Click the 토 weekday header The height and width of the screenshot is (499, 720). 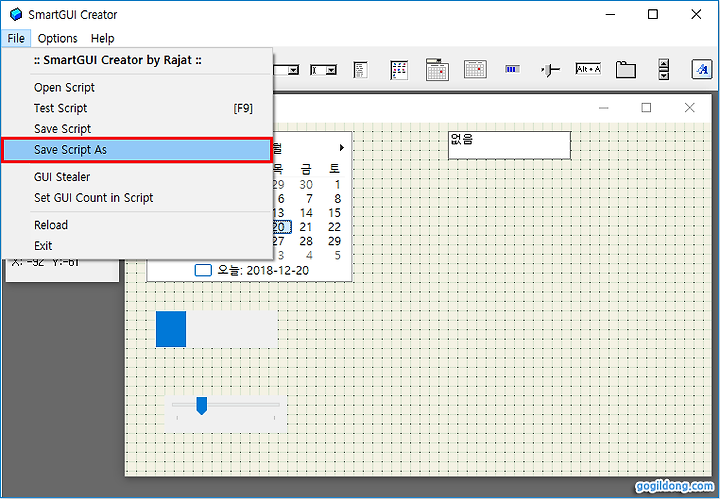click(x=334, y=169)
